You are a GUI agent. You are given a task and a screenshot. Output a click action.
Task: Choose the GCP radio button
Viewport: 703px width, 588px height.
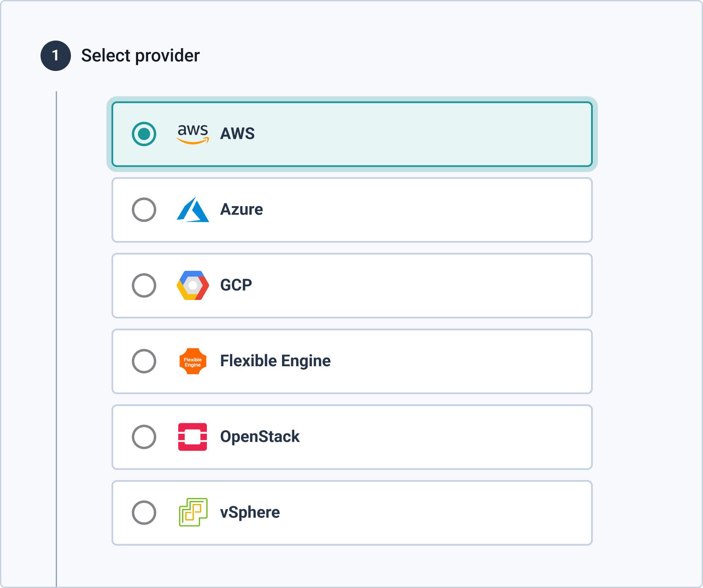coord(144,286)
